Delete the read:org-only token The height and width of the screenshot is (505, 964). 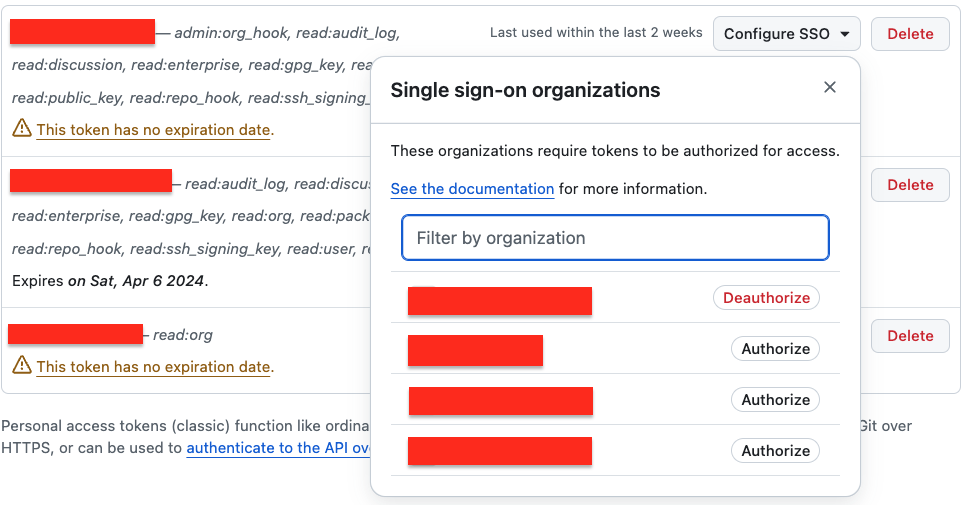coord(910,336)
